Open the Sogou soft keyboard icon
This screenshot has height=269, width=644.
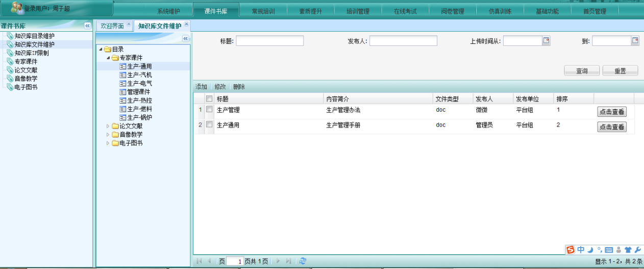pos(608,250)
